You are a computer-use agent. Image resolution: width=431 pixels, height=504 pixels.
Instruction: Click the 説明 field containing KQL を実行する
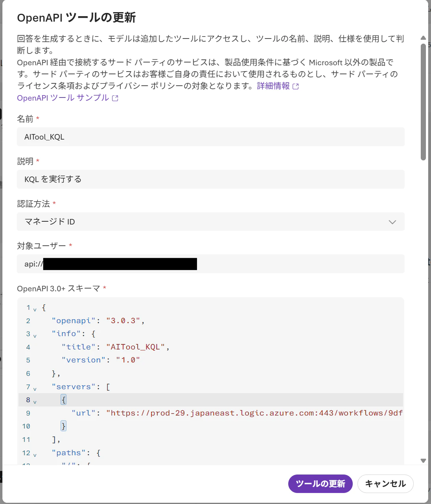coord(211,179)
